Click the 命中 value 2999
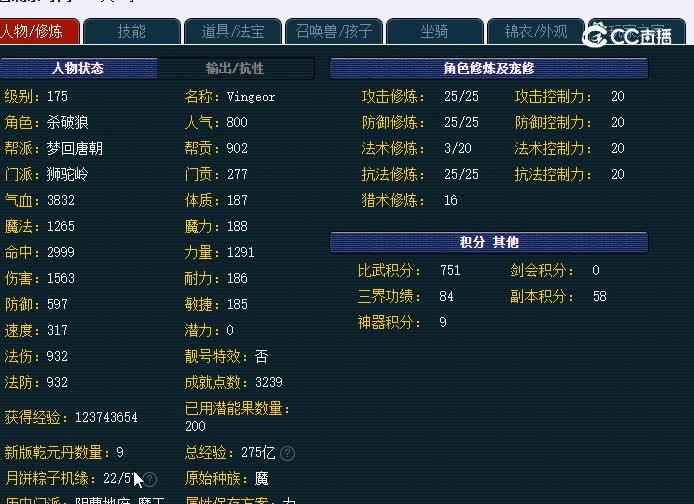The image size is (694, 504). [61, 252]
